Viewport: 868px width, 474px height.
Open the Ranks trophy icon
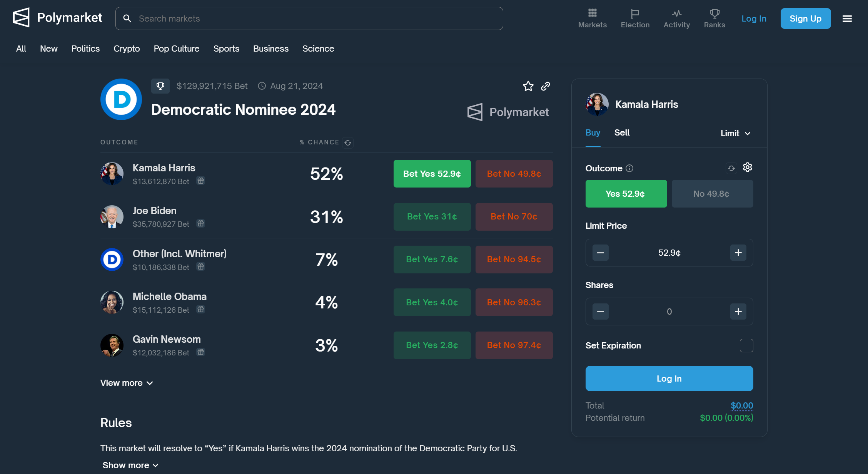(x=714, y=13)
